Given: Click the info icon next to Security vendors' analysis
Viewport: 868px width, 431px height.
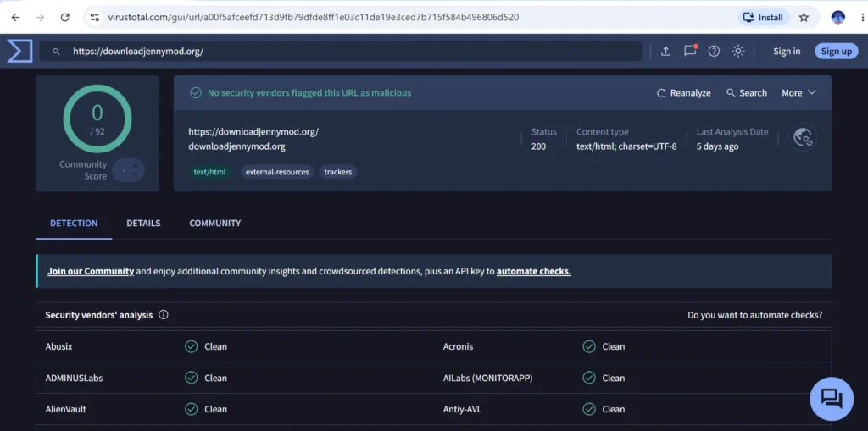Looking at the screenshot, I should [164, 315].
